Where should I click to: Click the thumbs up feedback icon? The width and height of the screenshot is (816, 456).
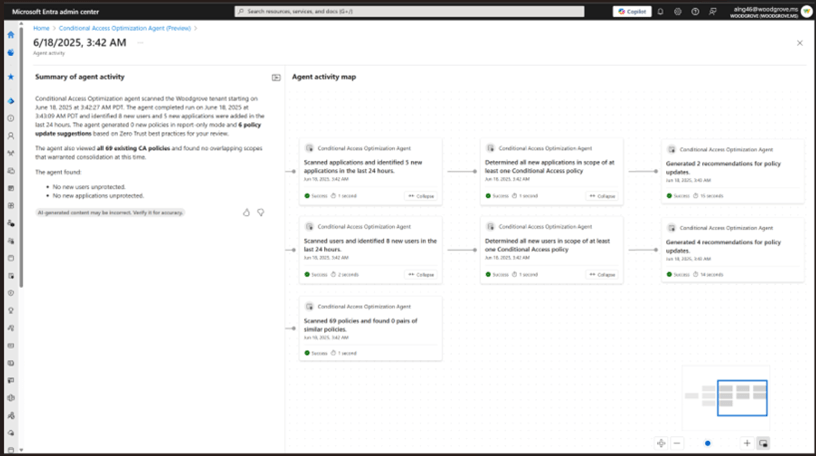coord(246,212)
